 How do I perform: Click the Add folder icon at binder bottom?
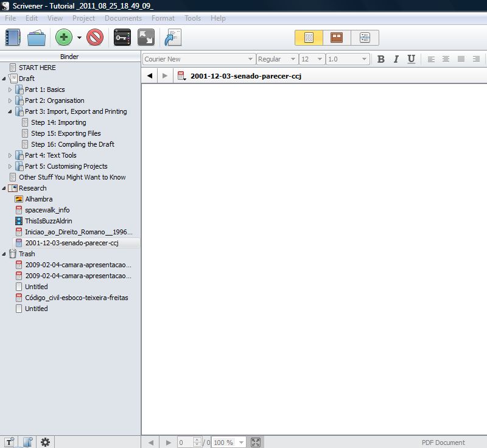(x=27, y=442)
